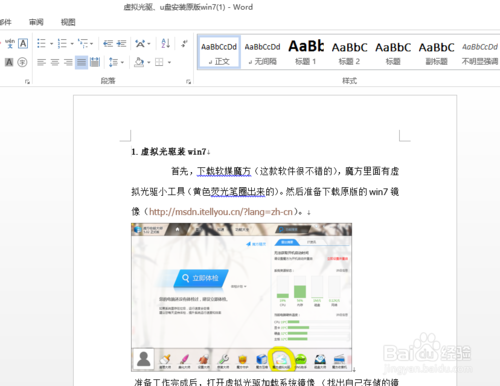Click the numbered list icon
This screenshot has width=500, height=386.
tap(62, 43)
